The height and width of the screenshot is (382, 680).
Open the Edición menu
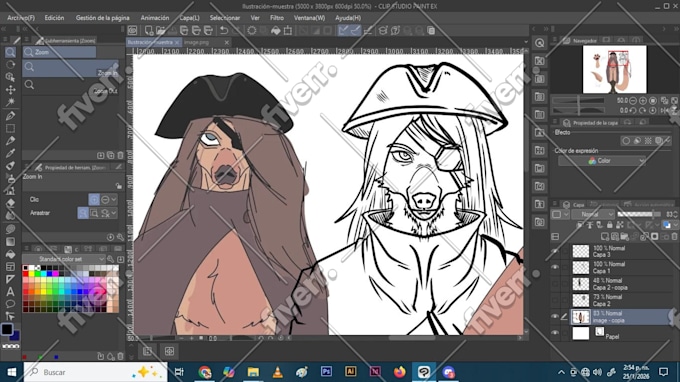[x=54, y=18]
